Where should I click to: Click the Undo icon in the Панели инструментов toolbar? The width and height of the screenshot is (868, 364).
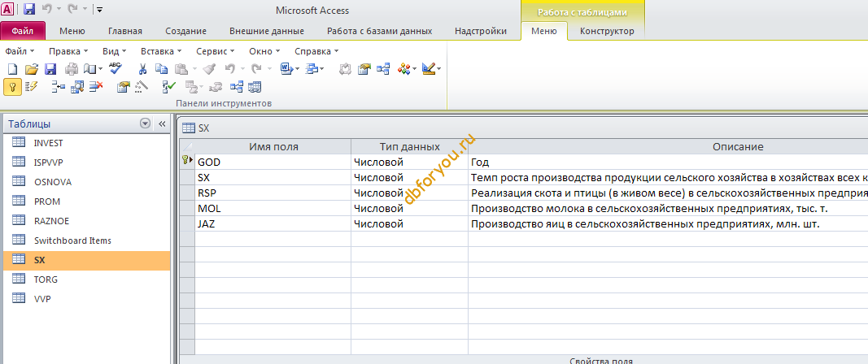pos(229,69)
